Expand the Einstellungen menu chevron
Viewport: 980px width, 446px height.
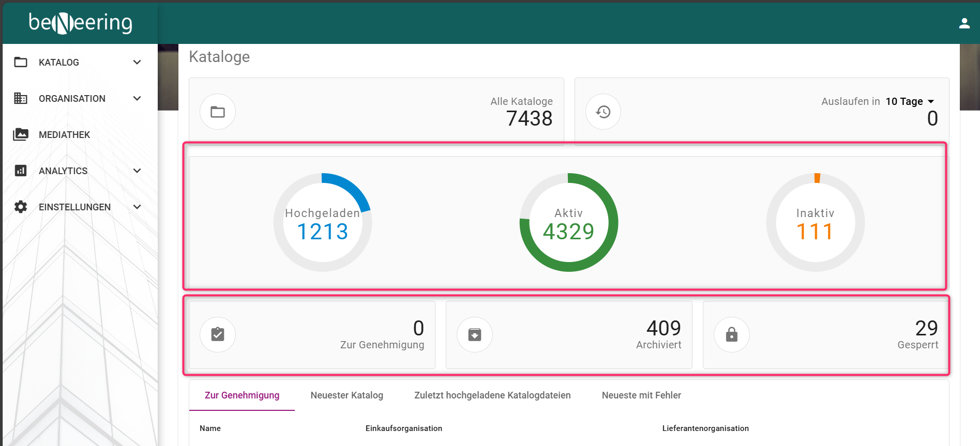(x=137, y=207)
